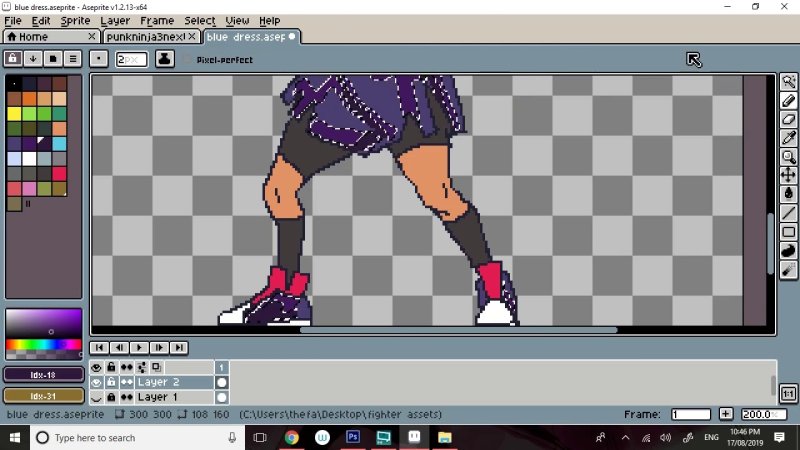Click background color Idx-31 button
The width and height of the screenshot is (800, 450).
coord(43,396)
